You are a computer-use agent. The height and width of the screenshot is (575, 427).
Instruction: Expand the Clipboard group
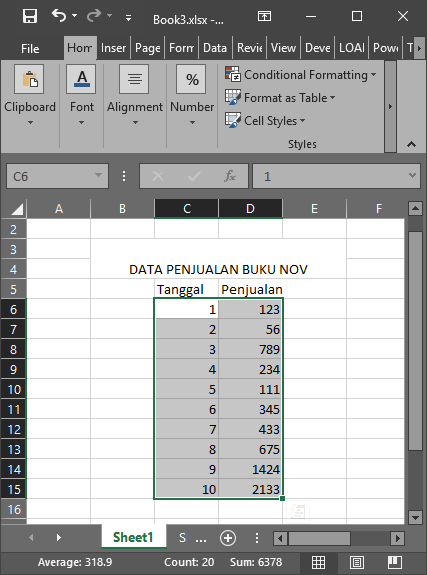click(30, 96)
